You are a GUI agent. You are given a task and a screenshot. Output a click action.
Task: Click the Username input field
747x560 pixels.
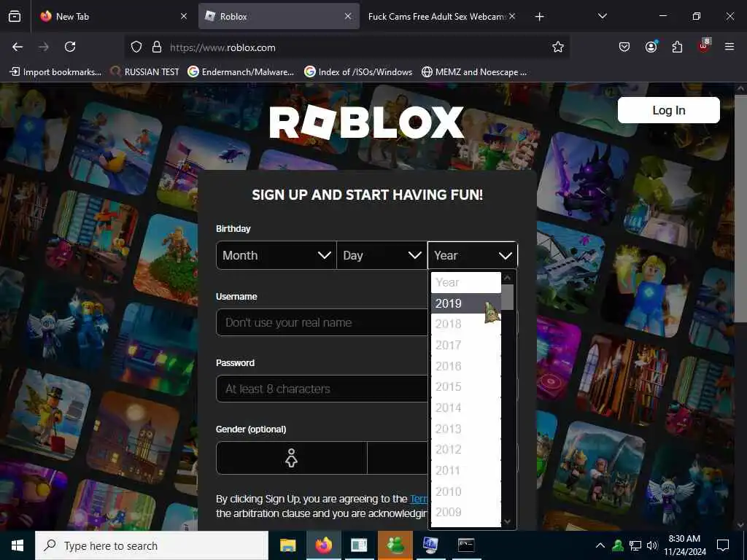(x=322, y=322)
